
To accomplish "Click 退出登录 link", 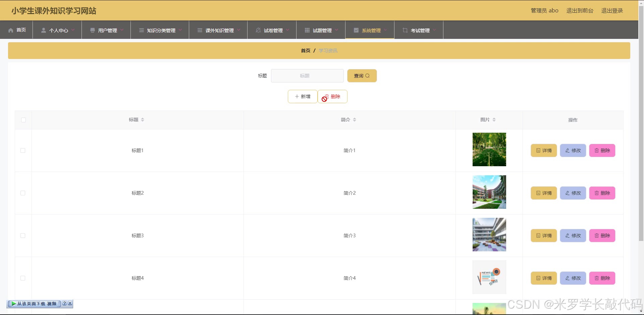I will (x=612, y=10).
